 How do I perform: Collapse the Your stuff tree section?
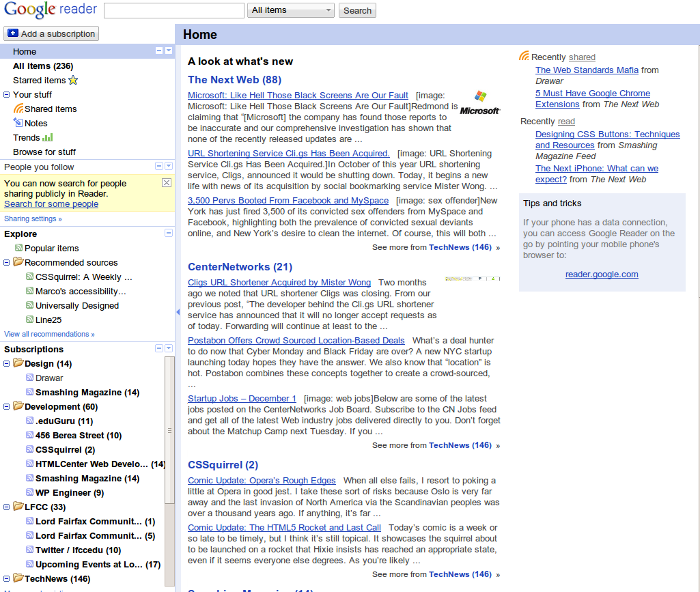pyautogui.click(x=7, y=95)
